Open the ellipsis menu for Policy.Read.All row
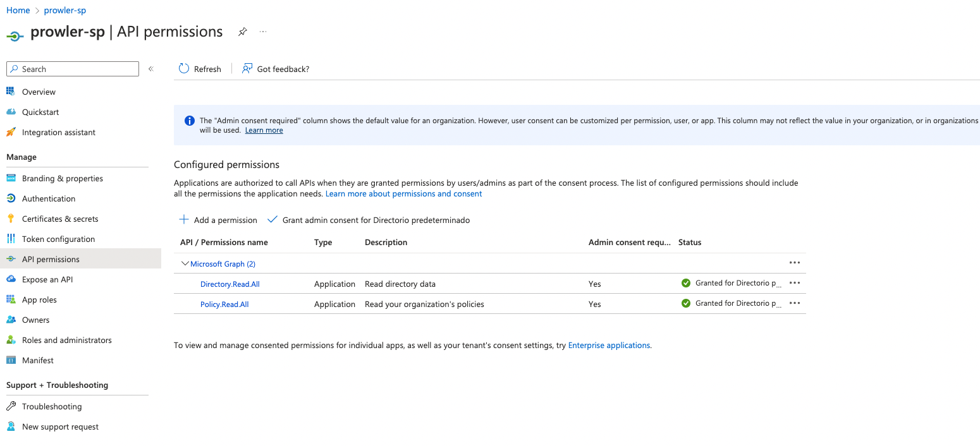980x446 pixels. point(794,303)
